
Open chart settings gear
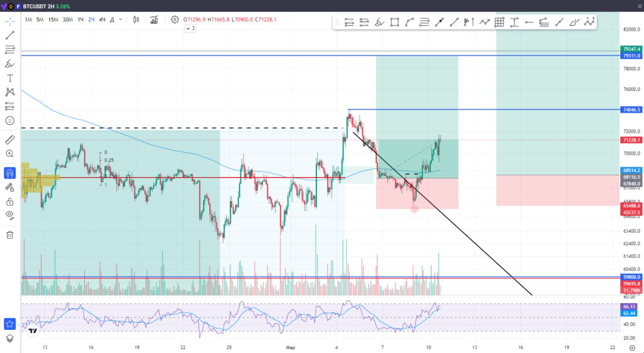(175, 20)
